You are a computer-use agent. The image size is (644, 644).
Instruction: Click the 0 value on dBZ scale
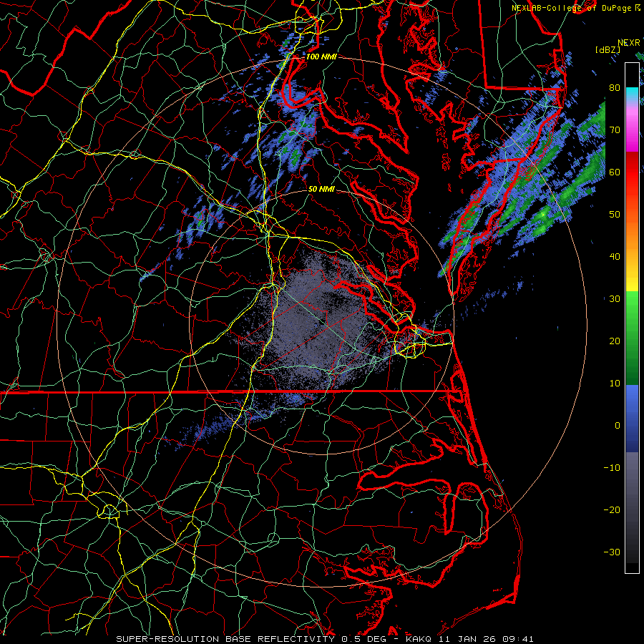pyautogui.click(x=618, y=426)
